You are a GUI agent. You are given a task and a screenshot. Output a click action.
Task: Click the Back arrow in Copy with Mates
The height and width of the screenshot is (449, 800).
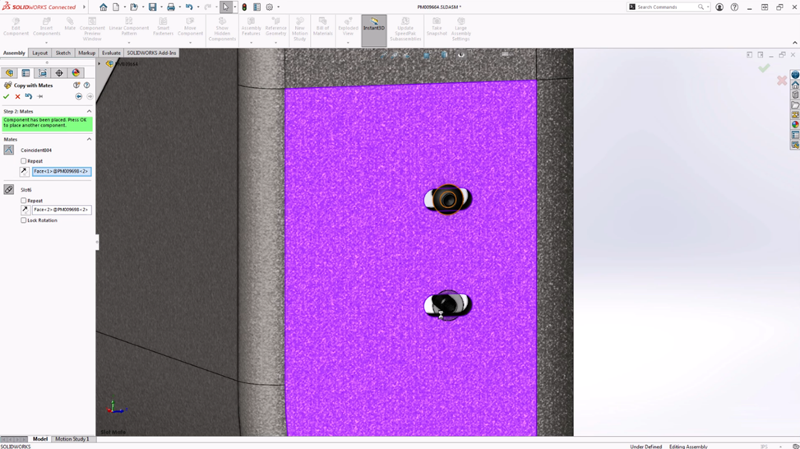click(x=79, y=97)
